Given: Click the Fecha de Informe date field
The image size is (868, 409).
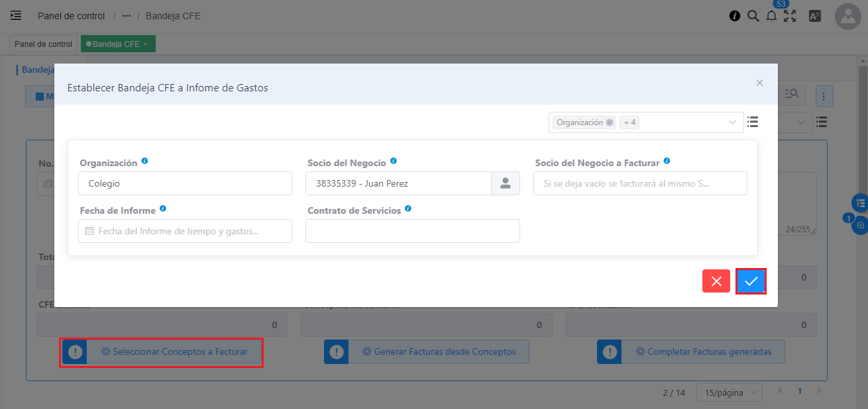Looking at the screenshot, I should click(185, 231).
